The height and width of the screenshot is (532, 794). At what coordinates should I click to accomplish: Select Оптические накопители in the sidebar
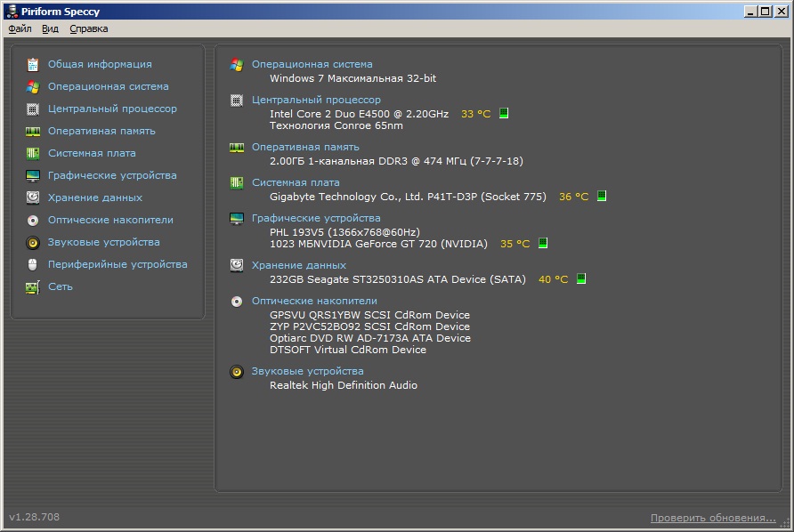(110, 221)
